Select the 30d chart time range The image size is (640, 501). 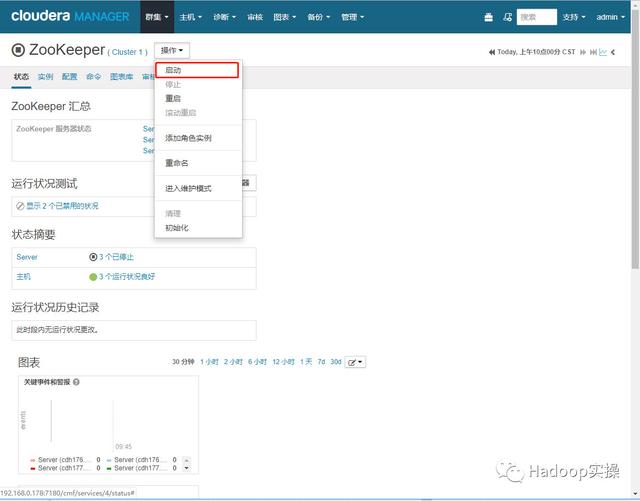pos(336,362)
